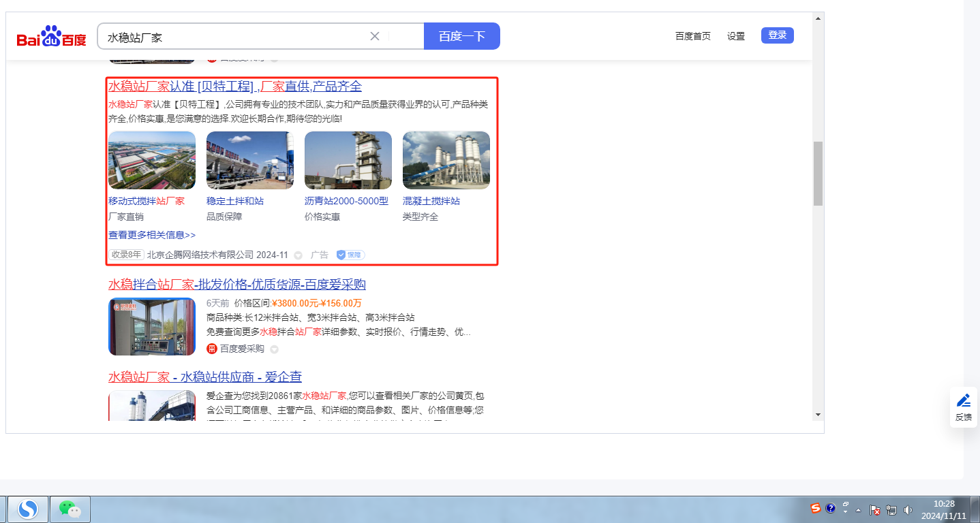
Task: Click the Sogou input method tray icon
Action: pyautogui.click(x=816, y=508)
